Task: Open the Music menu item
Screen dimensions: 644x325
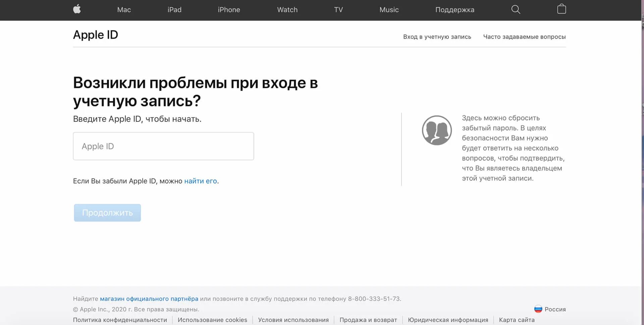Action: (x=389, y=10)
